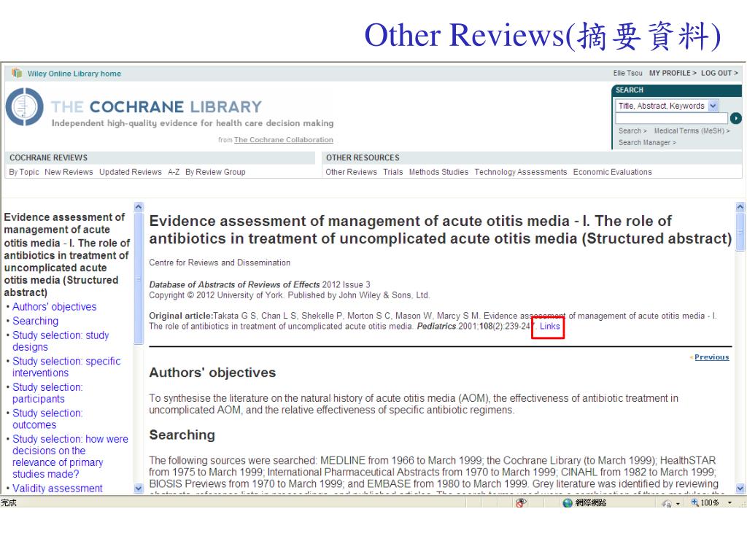
Task: Click the zoom magnifier icon in status bar
Action: (695, 502)
